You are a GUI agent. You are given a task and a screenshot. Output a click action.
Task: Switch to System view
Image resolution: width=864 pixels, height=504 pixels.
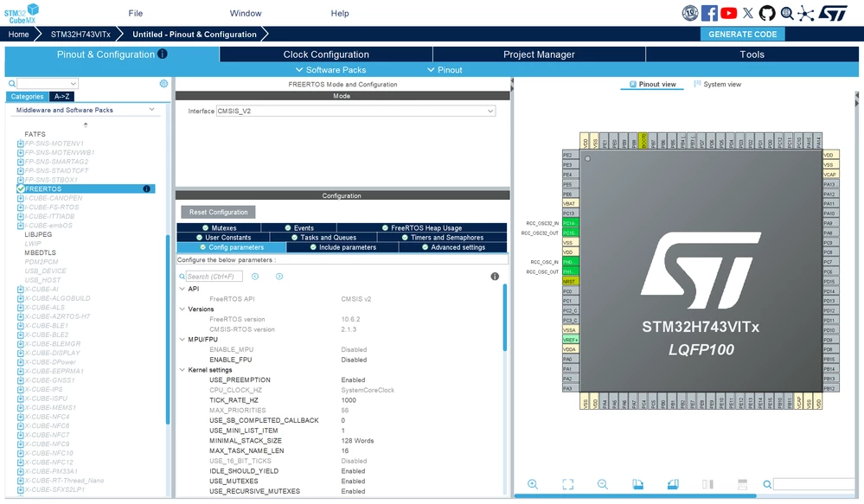click(718, 84)
